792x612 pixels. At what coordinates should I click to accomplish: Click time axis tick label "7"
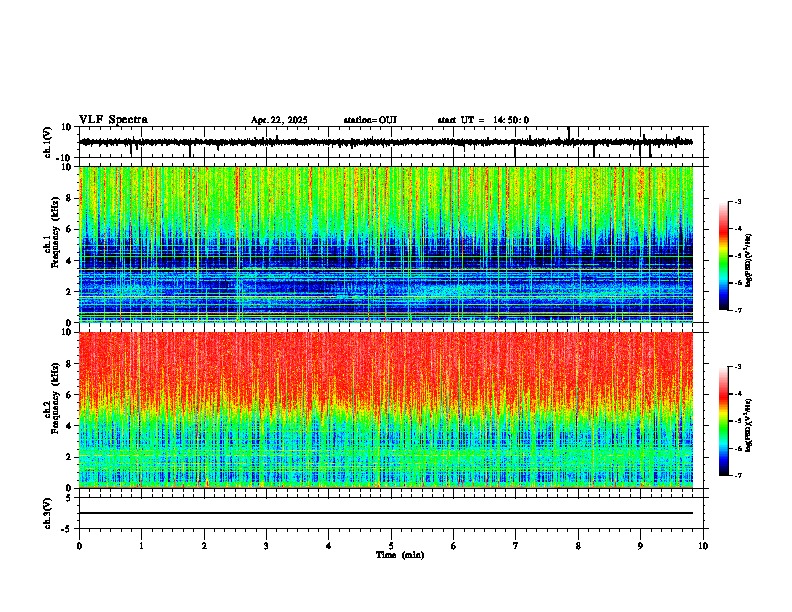point(516,546)
